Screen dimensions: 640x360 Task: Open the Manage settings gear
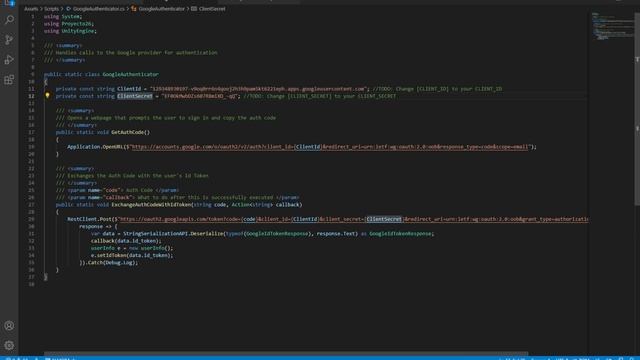pos(9,346)
